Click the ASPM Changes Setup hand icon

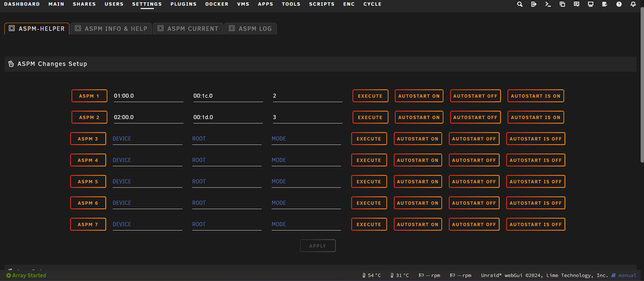click(11, 64)
